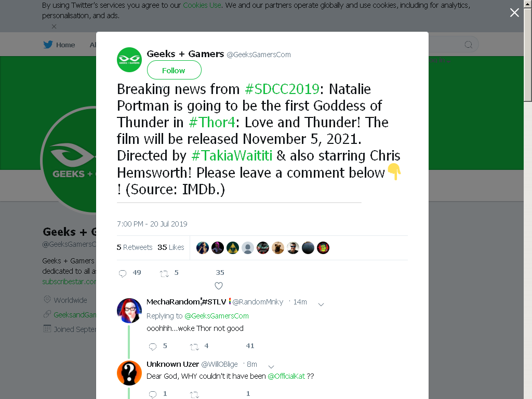Close the tweet overlay with the X icon
Image resolution: width=532 pixels, height=399 pixels.
tap(514, 12)
